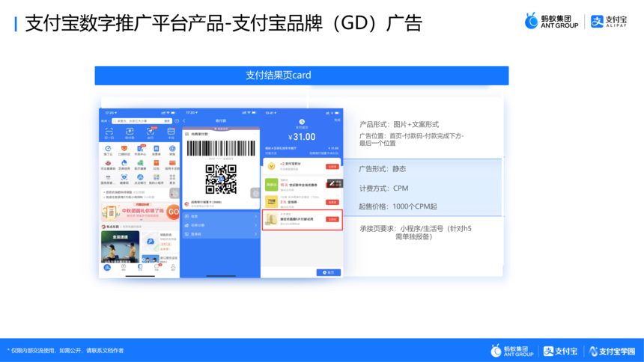Tap the plus icon beside the home search bar
Screen dimensions: 644x362
177,120
